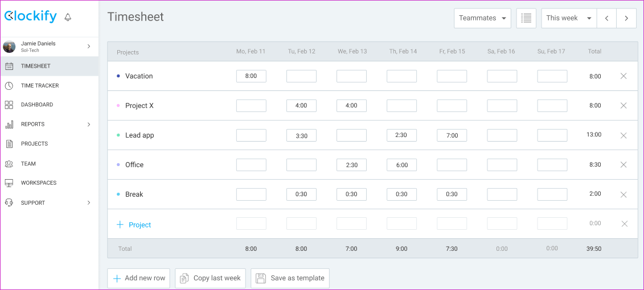
Task: Click the Copy last week button
Action: (210, 278)
